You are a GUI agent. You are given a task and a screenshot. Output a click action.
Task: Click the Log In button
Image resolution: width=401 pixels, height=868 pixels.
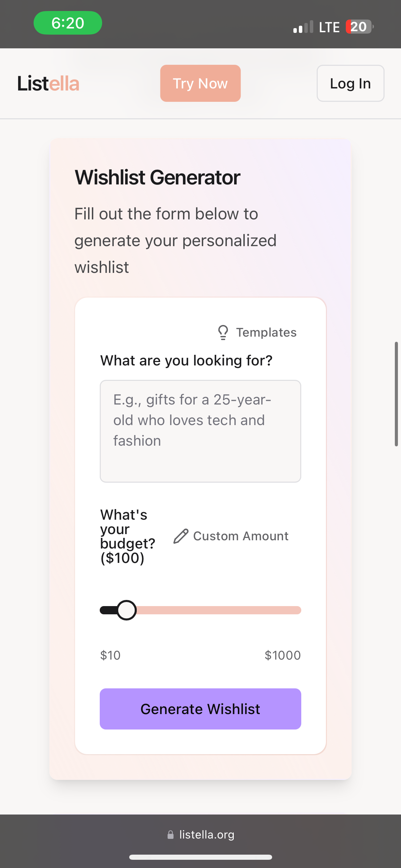[x=350, y=83]
